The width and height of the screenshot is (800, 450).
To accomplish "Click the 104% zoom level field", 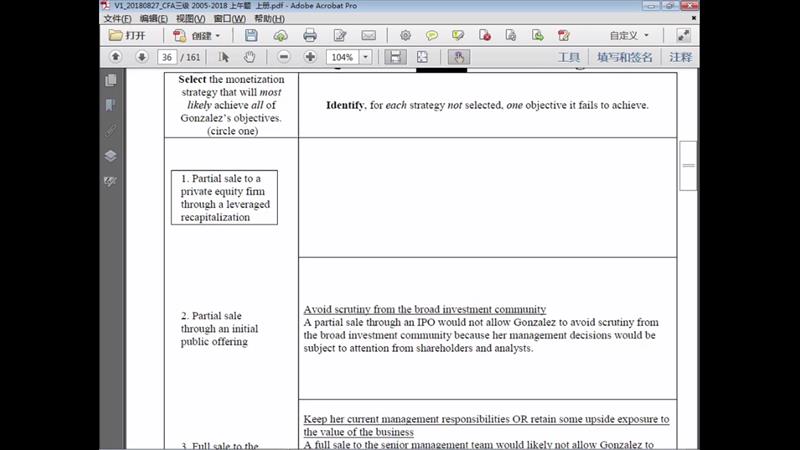I will click(x=343, y=57).
